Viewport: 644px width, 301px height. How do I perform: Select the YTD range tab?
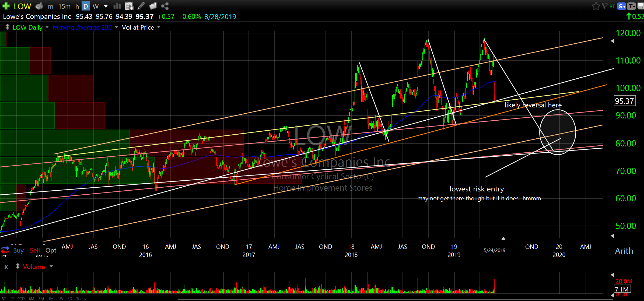coord(21,298)
